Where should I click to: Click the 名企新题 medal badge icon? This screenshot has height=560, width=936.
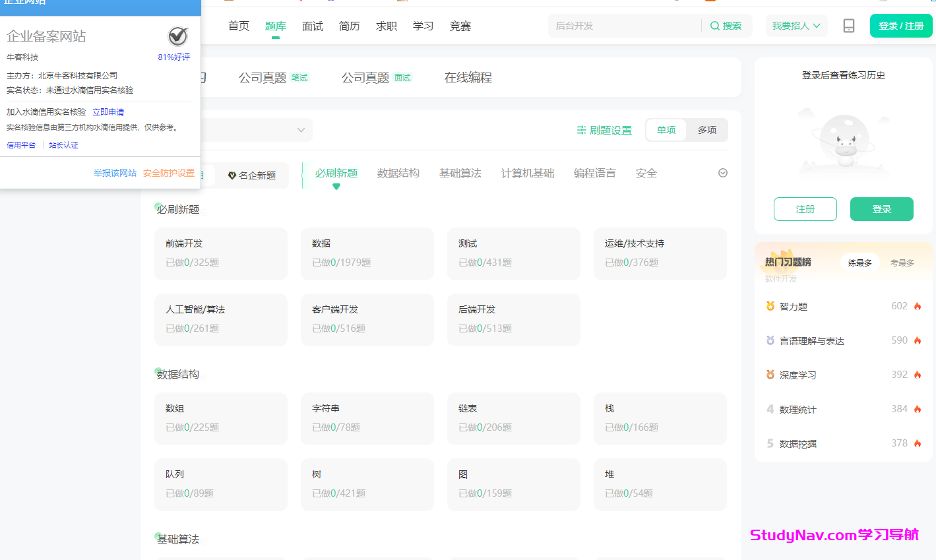coord(232,175)
